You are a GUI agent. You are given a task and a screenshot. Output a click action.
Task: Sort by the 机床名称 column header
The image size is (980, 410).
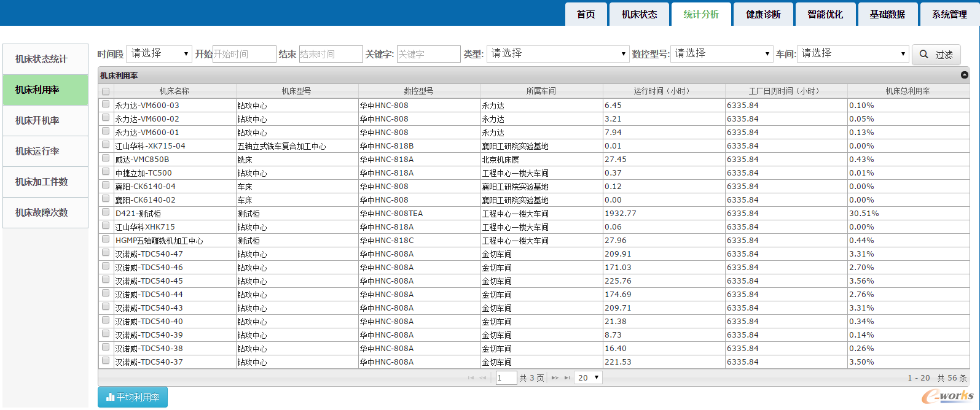[174, 91]
